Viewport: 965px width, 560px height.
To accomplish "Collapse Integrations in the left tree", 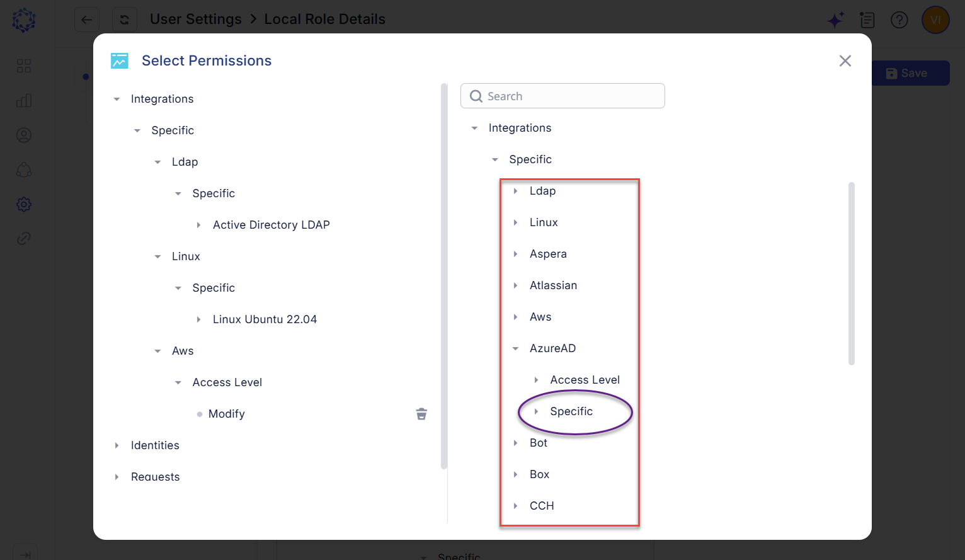I will [x=117, y=99].
